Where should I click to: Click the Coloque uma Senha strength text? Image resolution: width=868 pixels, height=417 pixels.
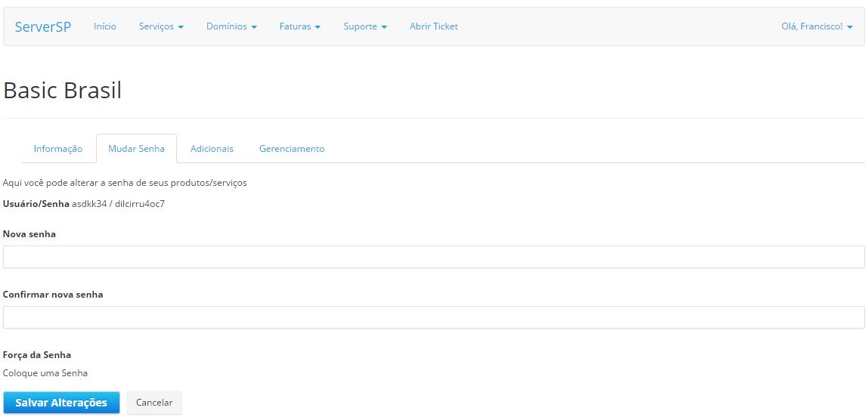[x=45, y=372]
